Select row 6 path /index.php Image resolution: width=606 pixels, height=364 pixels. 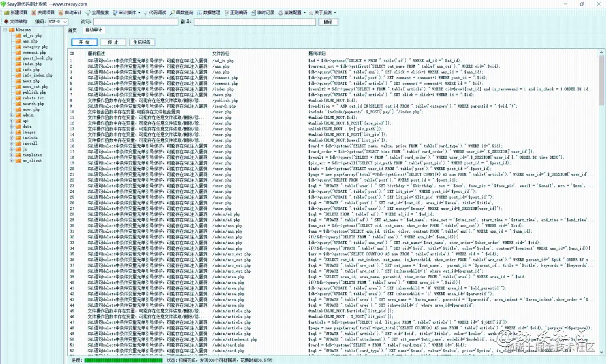tap(223, 89)
